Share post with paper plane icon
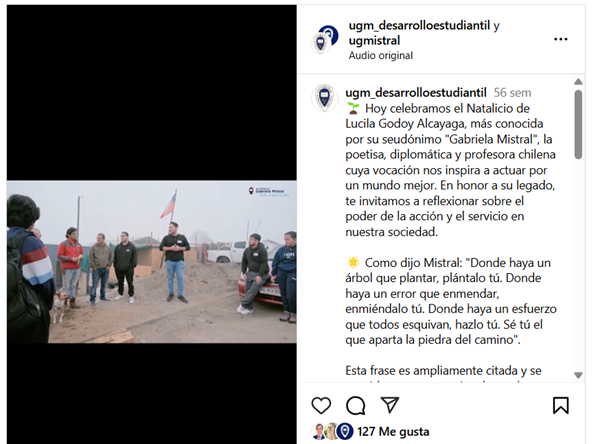 [x=390, y=405]
